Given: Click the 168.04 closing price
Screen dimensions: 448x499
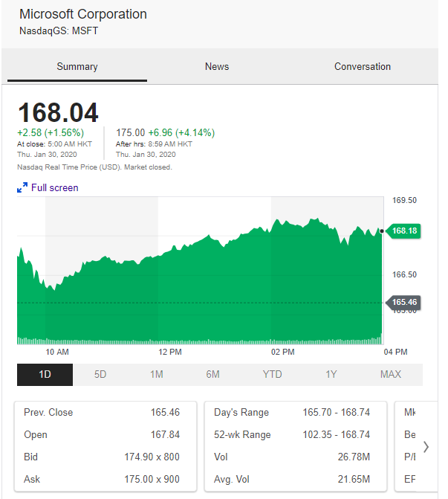Looking at the screenshot, I should (58, 112).
